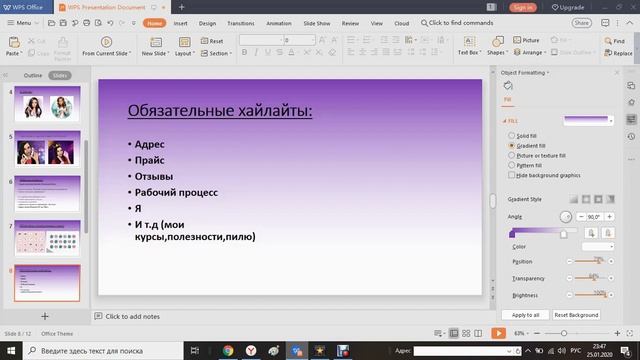The height and width of the screenshot is (360, 640).
Task: Select slide 5 thumbnail
Action: pyautogui.click(x=47, y=149)
